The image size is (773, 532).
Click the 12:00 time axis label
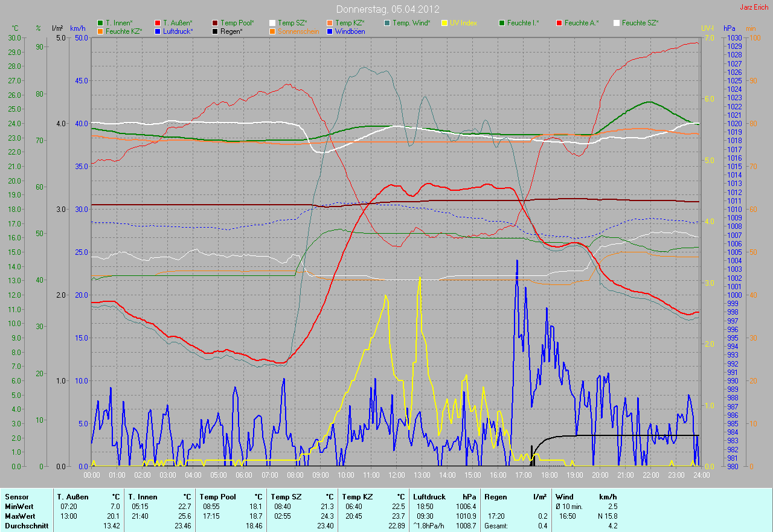click(x=397, y=475)
